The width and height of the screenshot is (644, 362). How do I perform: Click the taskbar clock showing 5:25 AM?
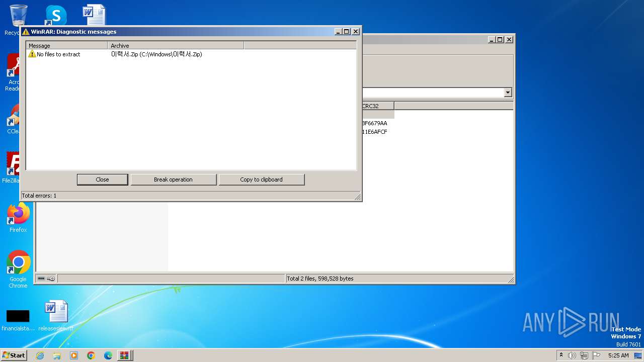tap(618, 355)
